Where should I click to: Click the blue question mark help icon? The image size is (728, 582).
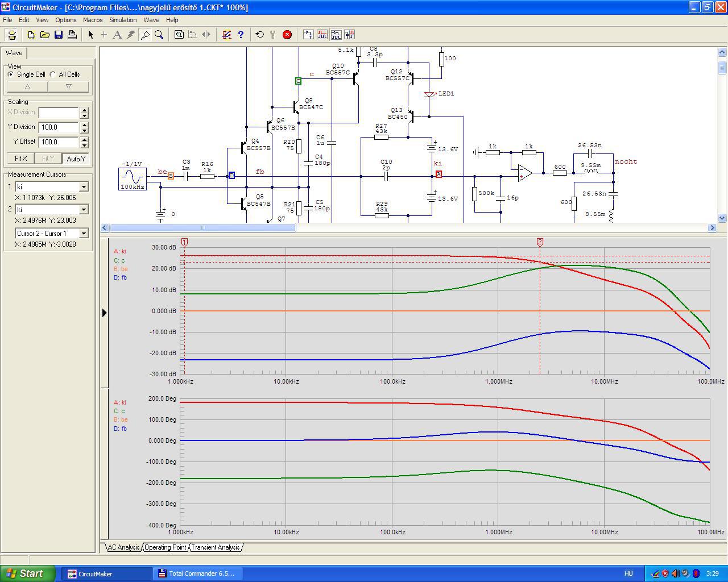click(241, 35)
